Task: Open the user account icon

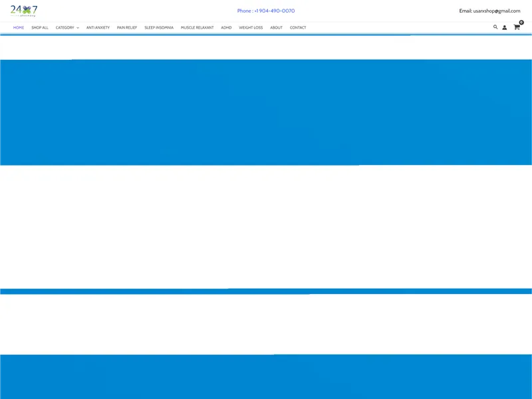Action: [505, 27]
